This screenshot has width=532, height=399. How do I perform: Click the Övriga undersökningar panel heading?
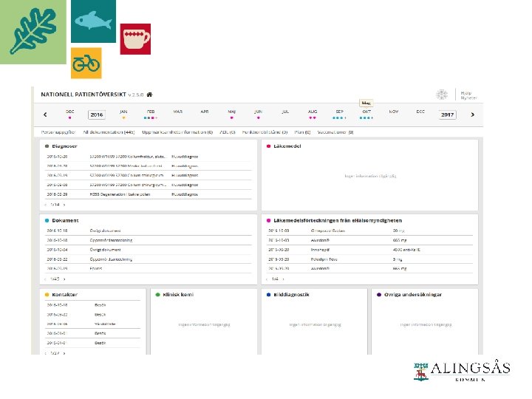(413, 295)
